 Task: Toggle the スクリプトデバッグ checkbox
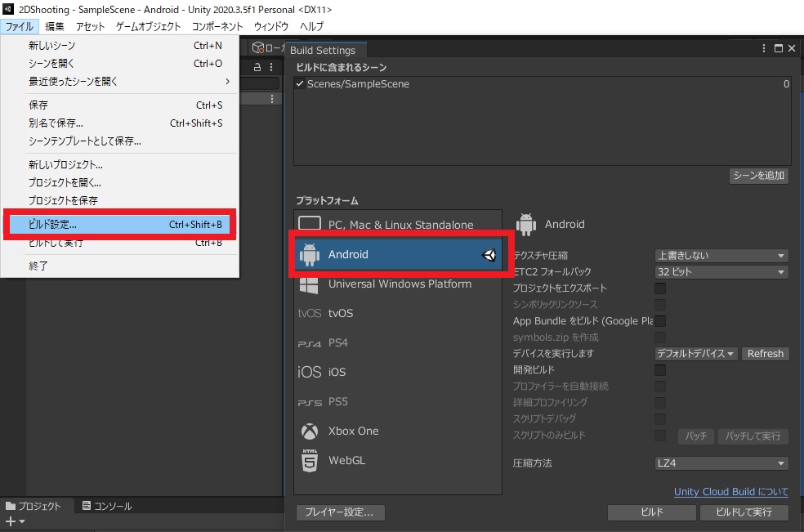(x=660, y=419)
